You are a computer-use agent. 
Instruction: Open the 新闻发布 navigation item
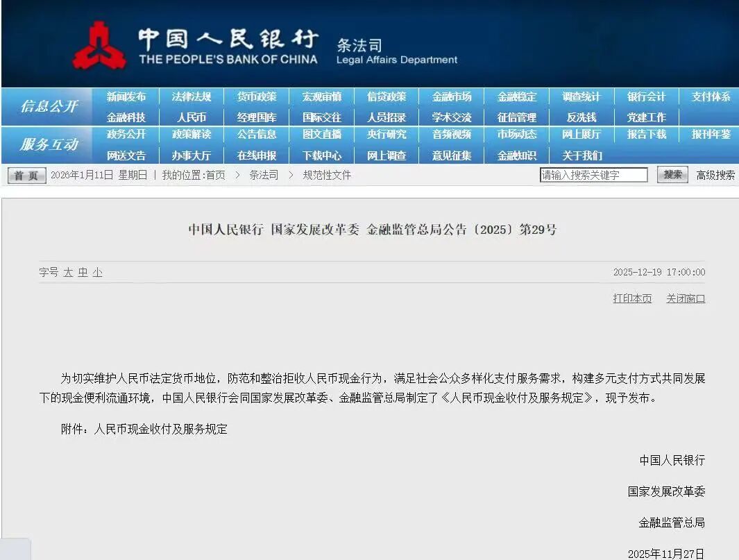(126, 96)
